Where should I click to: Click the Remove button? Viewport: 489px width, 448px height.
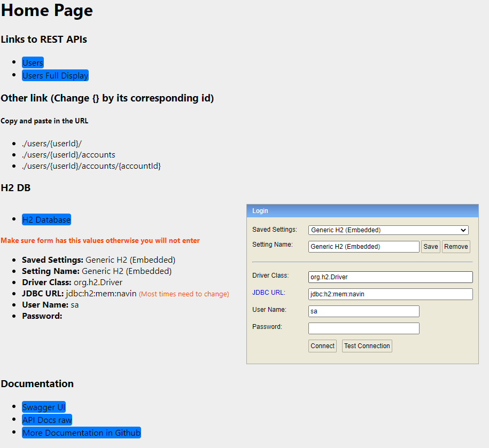click(x=455, y=246)
